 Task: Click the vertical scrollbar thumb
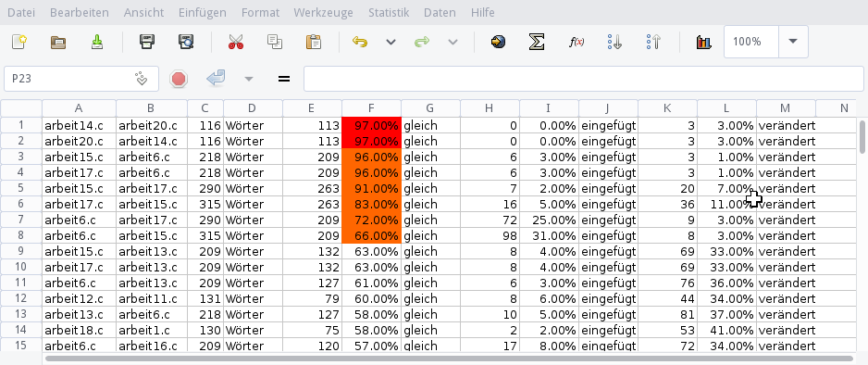tap(862, 137)
